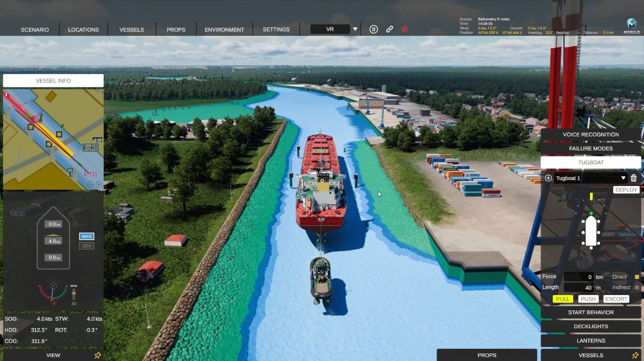Enable MAN mode
The width and height of the screenshot is (644, 361).
[x=87, y=236]
